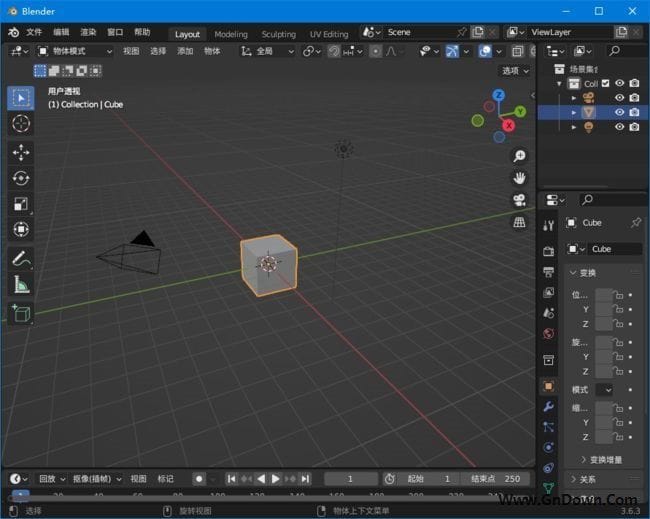This screenshot has width=650, height=519.
Task: Select the Rotate tool in left toolbar
Action: click(21, 178)
